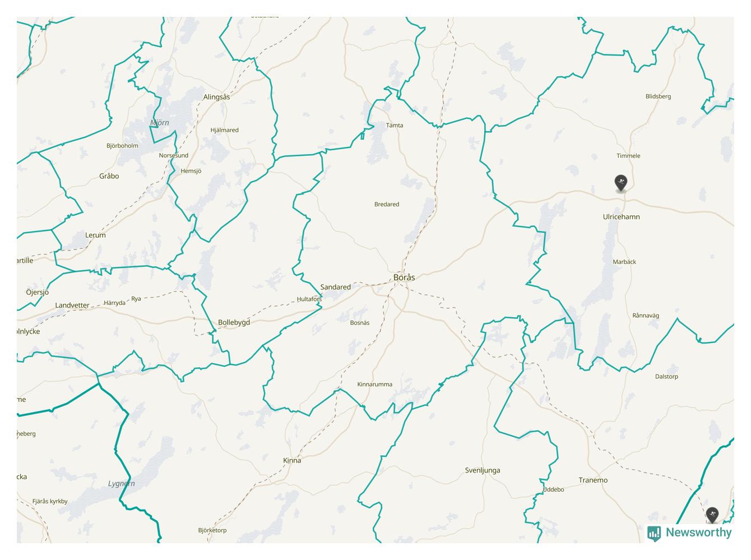Click the Blidsberg village label

coord(658,96)
